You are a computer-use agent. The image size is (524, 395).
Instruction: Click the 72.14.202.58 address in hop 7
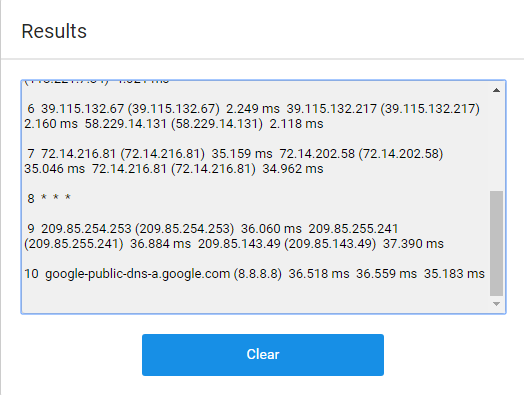coord(317,154)
